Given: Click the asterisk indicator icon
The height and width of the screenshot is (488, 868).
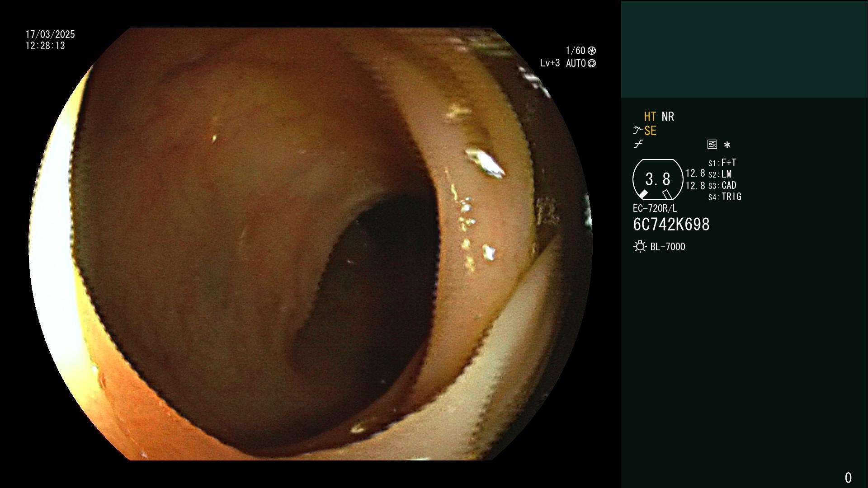Looking at the screenshot, I should coord(727,145).
